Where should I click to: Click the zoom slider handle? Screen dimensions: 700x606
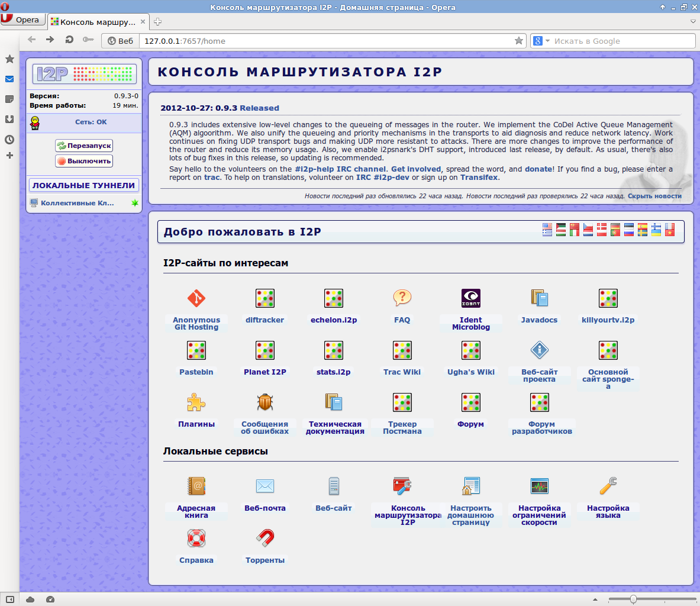point(633,599)
